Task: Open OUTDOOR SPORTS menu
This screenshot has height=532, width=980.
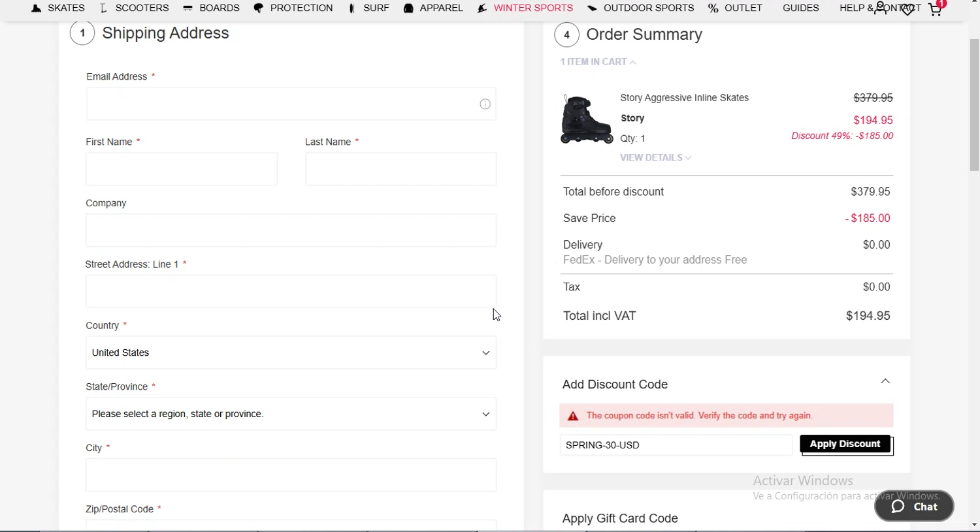Action: point(649,8)
